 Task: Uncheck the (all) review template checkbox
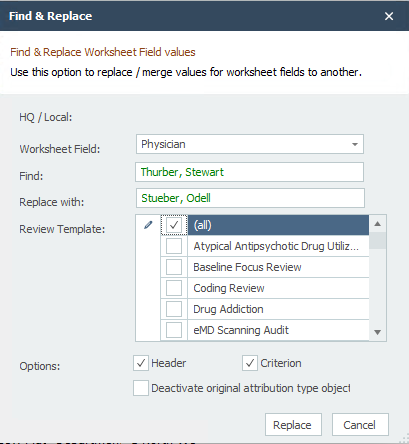click(x=174, y=225)
